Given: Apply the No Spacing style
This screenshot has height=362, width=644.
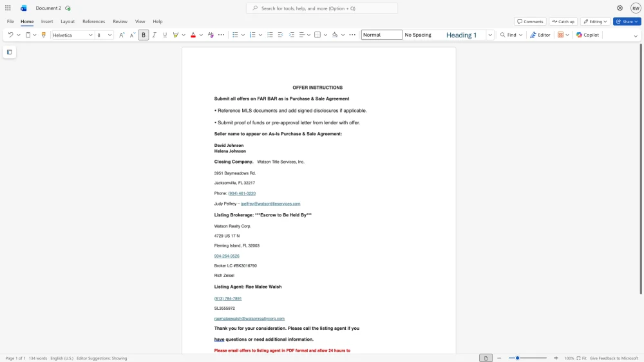Looking at the screenshot, I should (x=418, y=35).
